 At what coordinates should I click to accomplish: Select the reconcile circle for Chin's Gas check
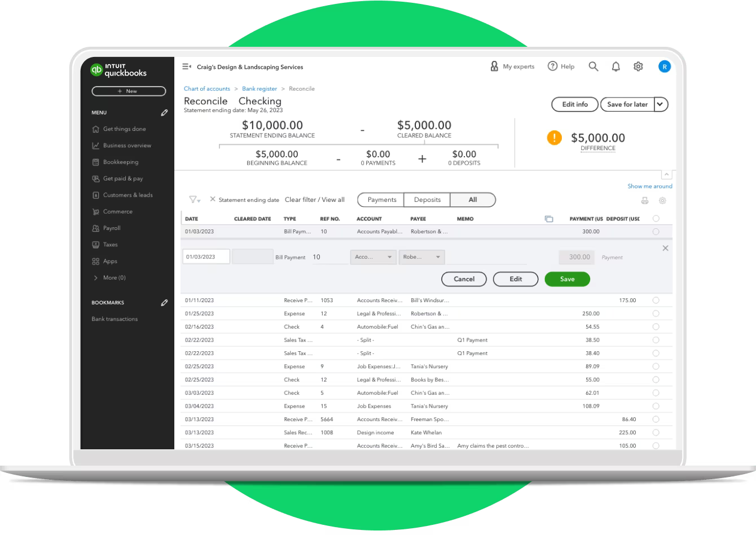pos(656,326)
